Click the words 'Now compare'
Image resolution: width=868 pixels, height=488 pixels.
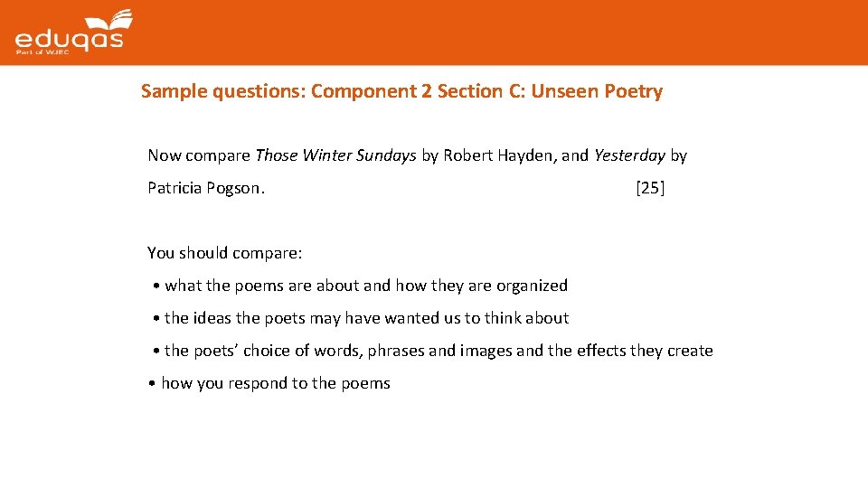tap(199, 155)
